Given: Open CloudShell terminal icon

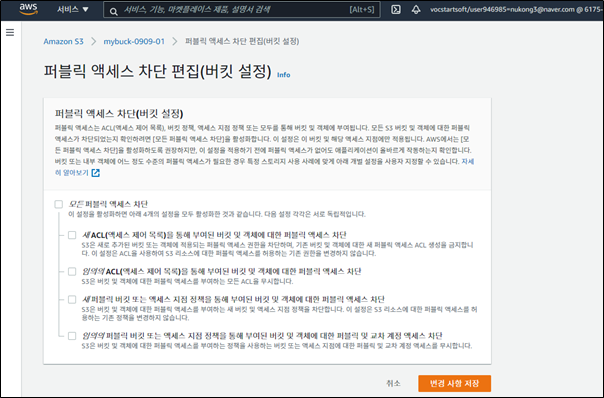Looking at the screenshot, I should point(396,10).
